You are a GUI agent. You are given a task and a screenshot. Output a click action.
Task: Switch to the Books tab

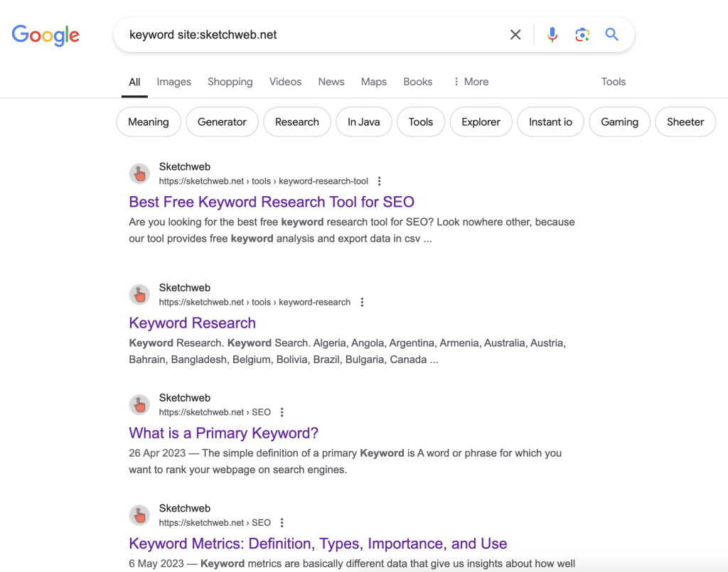pos(418,82)
